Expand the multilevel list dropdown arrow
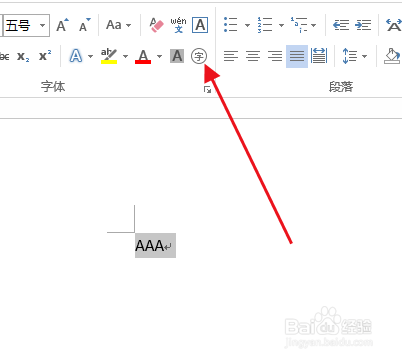The height and width of the screenshot is (360, 402). click(314, 25)
